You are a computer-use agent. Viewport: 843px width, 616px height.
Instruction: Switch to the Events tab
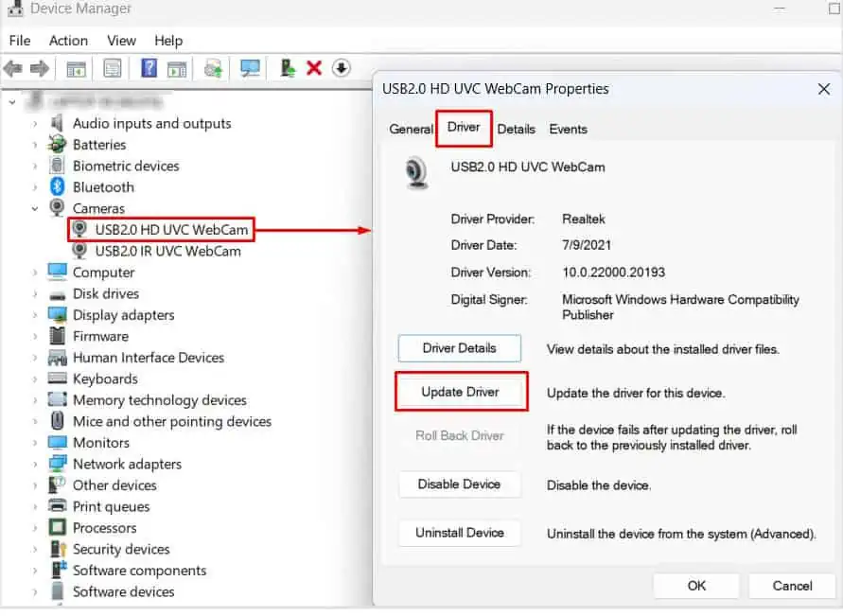click(x=568, y=129)
